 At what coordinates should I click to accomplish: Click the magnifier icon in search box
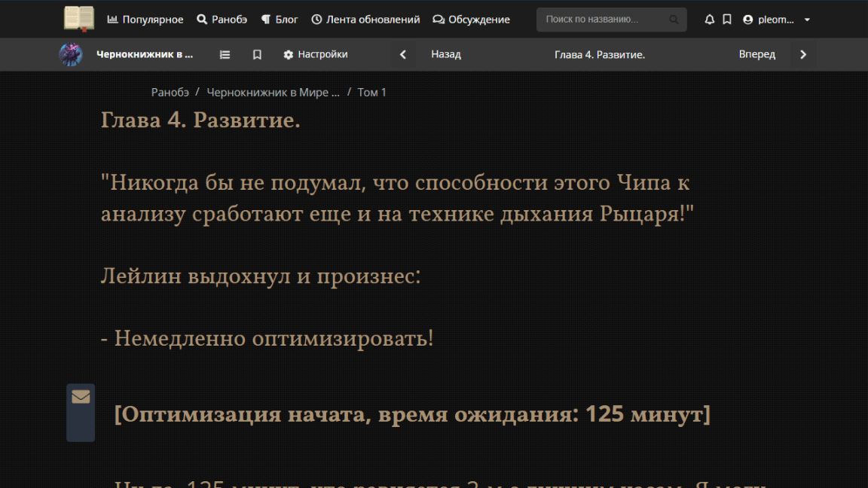(674, 20)
